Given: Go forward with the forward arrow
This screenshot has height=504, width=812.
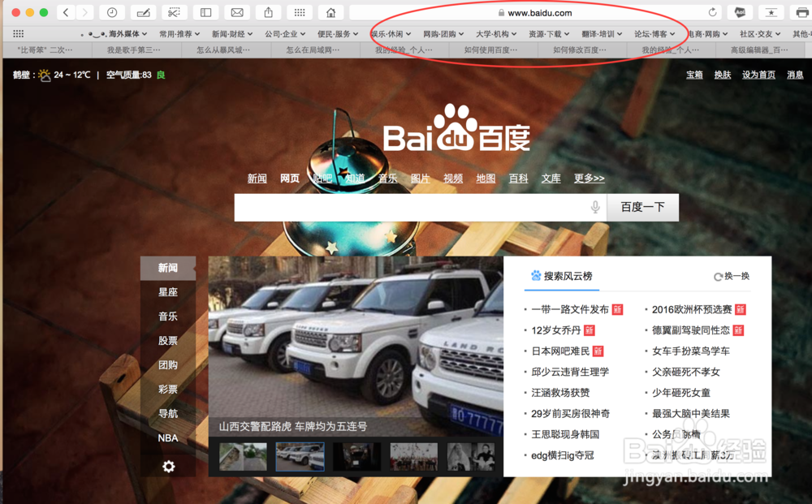Looking at the screenshot, I should coord(85,12).
